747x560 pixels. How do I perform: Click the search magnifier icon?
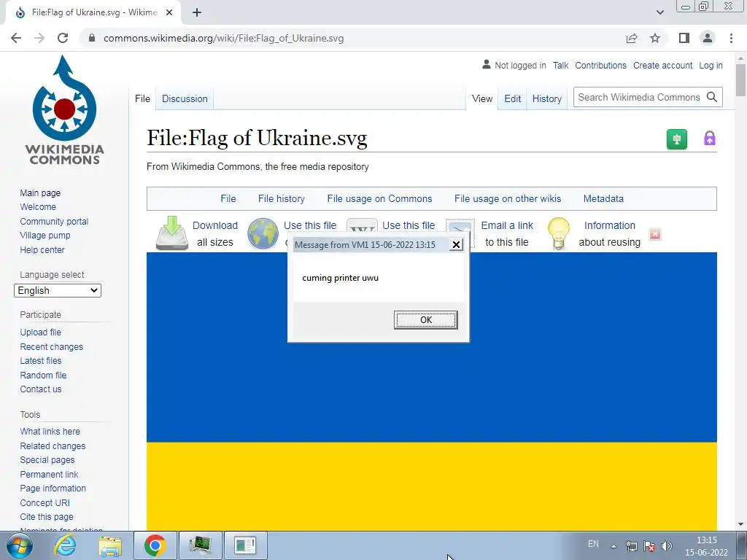(x=712, y=97)
